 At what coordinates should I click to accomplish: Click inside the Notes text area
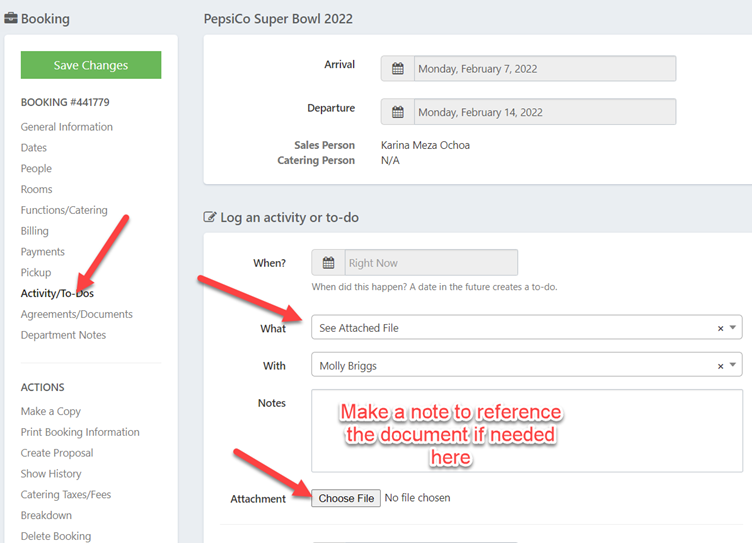click(x=526, y=430)
